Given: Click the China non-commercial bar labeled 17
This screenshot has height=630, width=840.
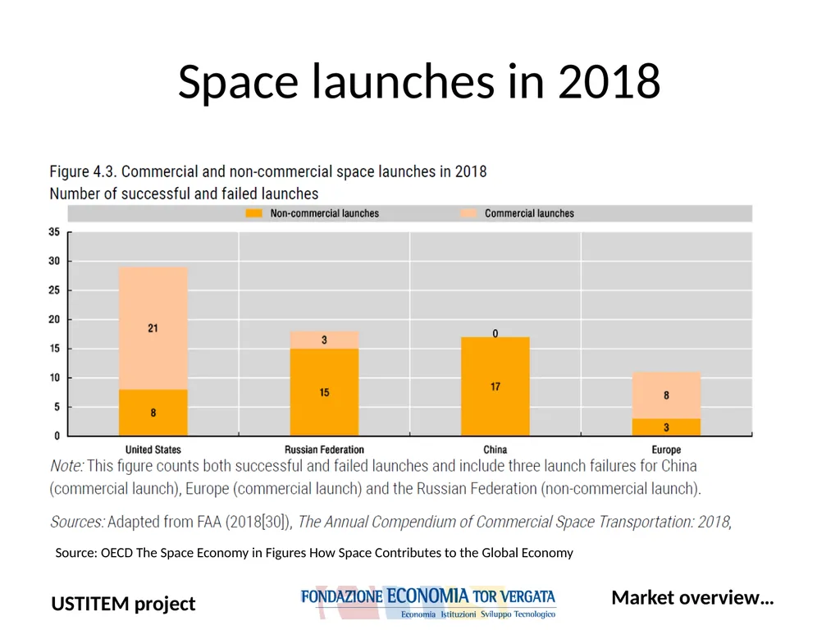Looking at the screenshot, I should [495, 386].
